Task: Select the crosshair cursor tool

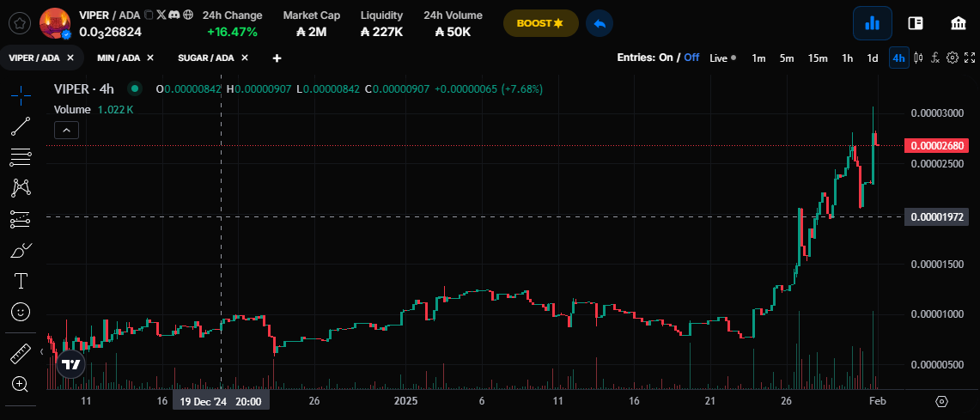Action: click(21, 95)
